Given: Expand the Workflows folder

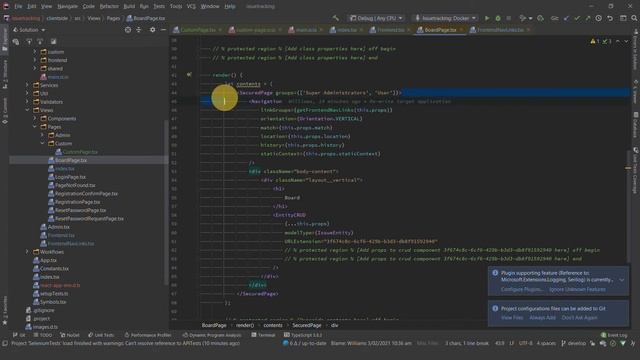Looking at the screenshot, I should [27, 252].
